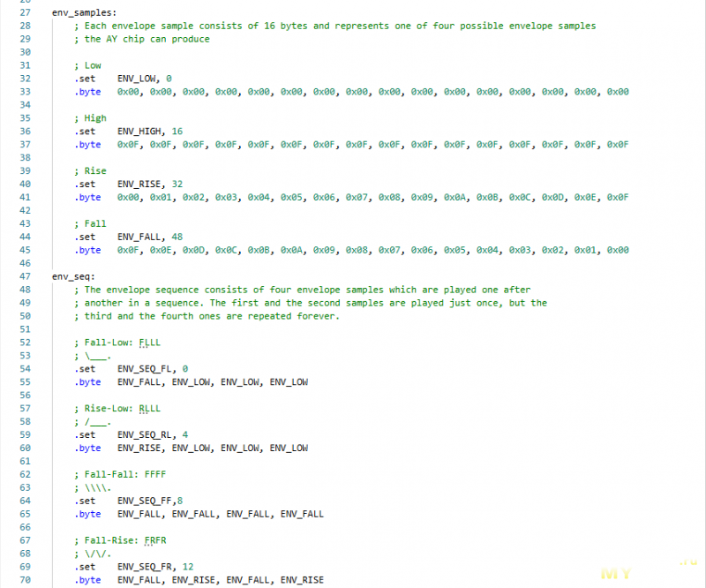
Task: Click line number 70 in the gutter
Action: click(24, 579)
